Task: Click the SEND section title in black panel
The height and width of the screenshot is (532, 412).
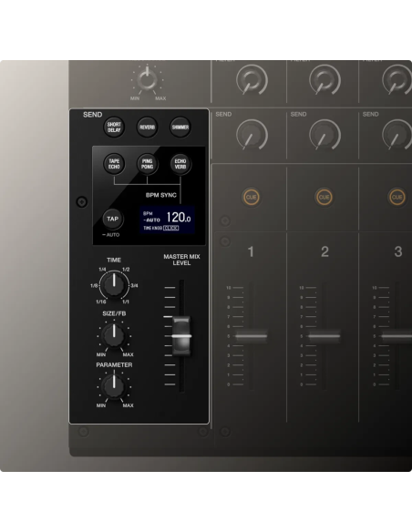Action: coord(93,115)
